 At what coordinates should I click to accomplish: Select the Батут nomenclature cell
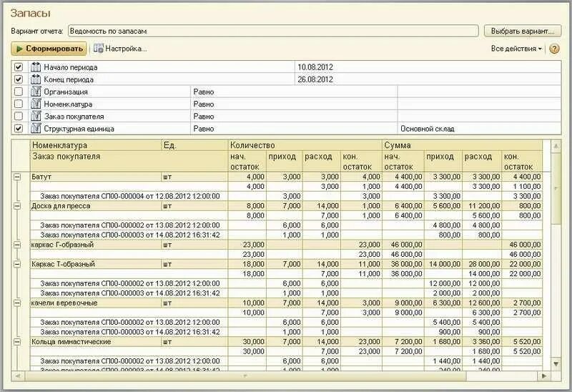(96, 177)
